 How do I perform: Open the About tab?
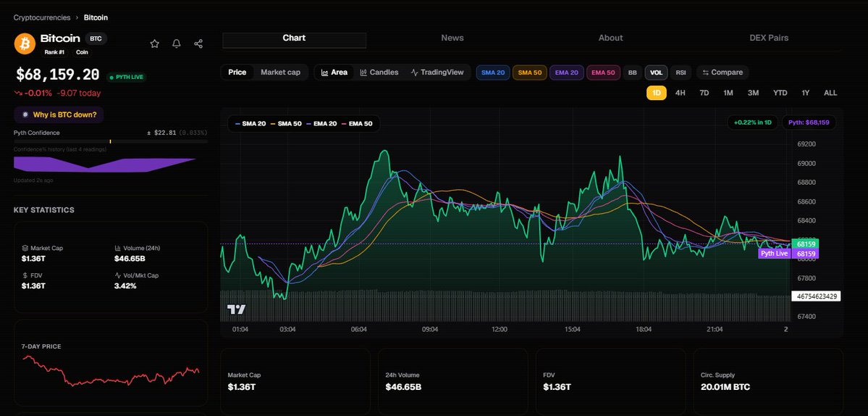click(610, 38)
